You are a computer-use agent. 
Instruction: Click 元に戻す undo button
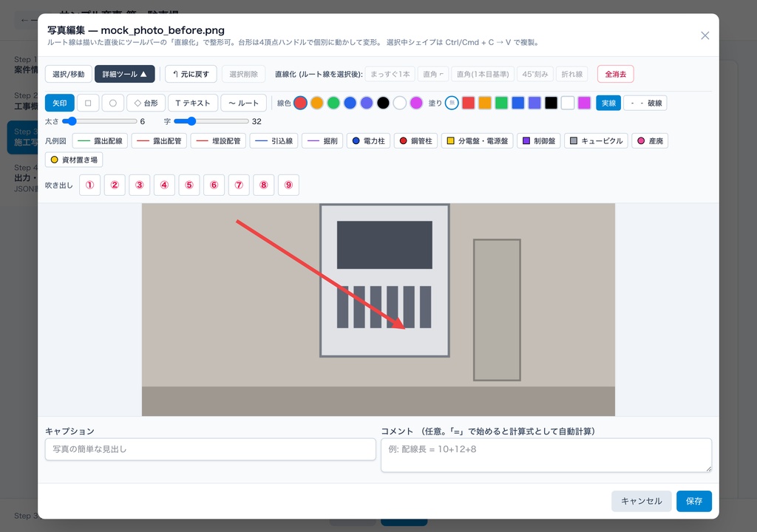tap(191, 74)
